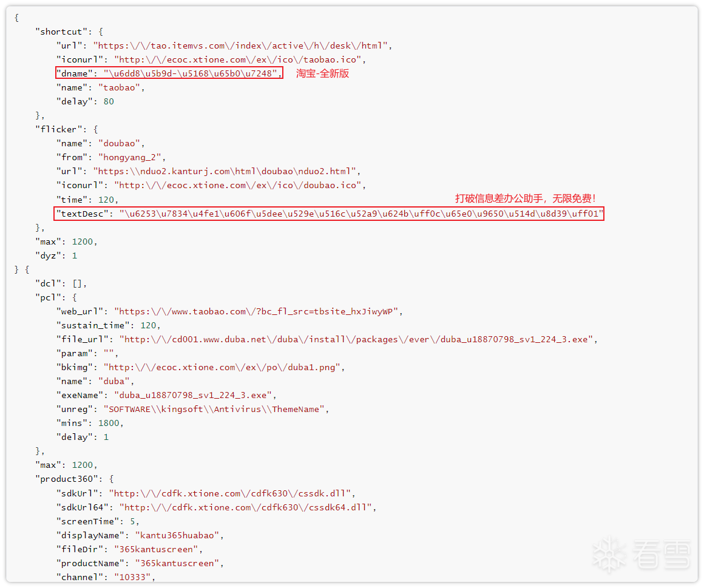The image size is (704, 588).
Task: Click the nduo2.kanturj.com flicker URL
Action: [227, 171]
